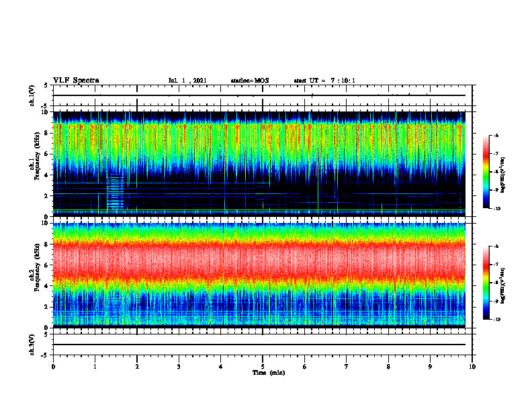Click time axis tick label "4"
The height and width of the screenshot is (411, 532).
pos(221,367)
